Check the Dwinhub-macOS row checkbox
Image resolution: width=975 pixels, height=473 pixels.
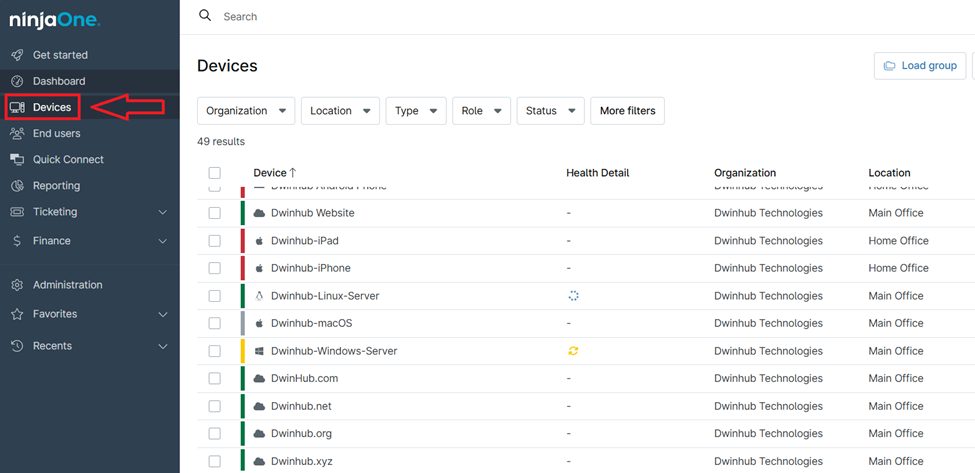(x=215, y=323)
